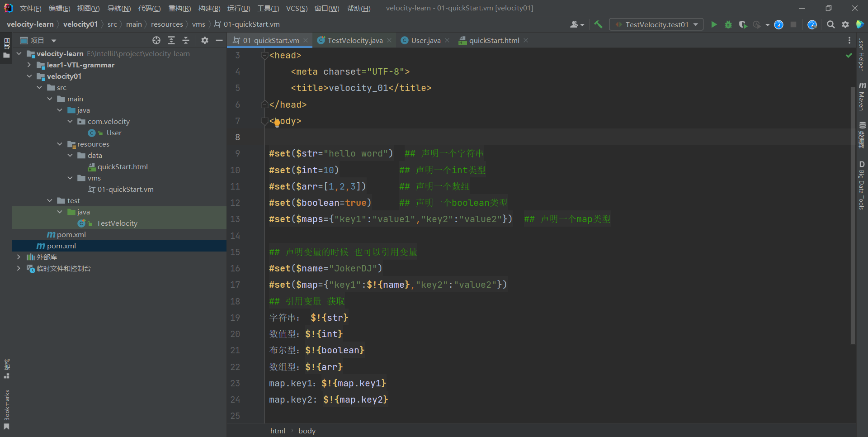Build project with the hammer icon

coord(598,24)
